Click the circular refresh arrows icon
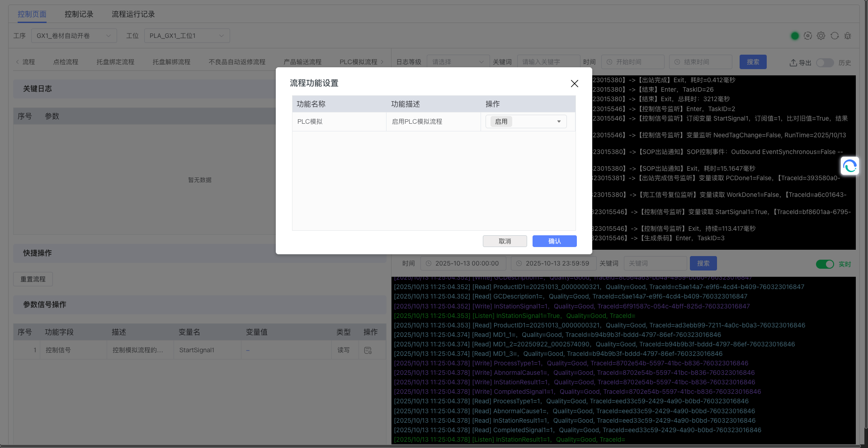The height and width of the screenshot is (448, 868). coord(835,36)
